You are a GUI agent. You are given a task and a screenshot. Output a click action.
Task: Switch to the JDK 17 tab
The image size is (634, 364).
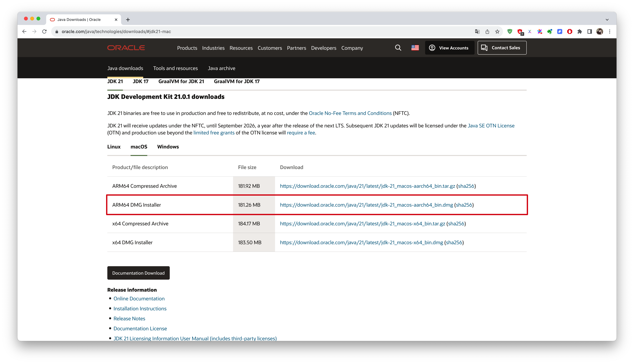point(141,82)
